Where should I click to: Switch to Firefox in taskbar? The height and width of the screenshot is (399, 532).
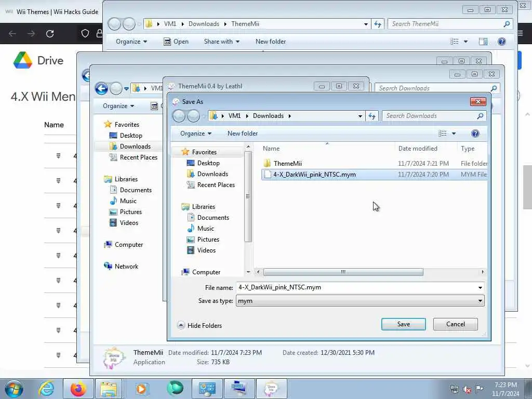tap(78, 389)
